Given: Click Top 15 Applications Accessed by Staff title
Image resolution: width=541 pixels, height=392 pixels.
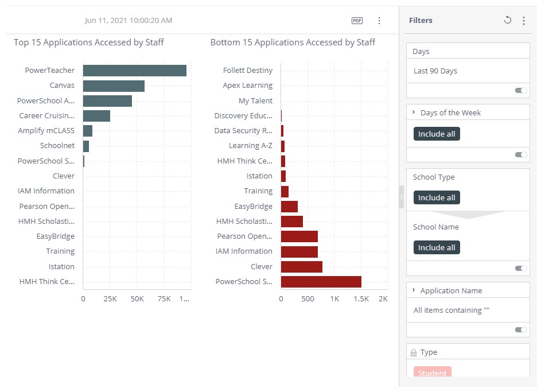Looking at the screenshot, I should click(x=89, y=42).
